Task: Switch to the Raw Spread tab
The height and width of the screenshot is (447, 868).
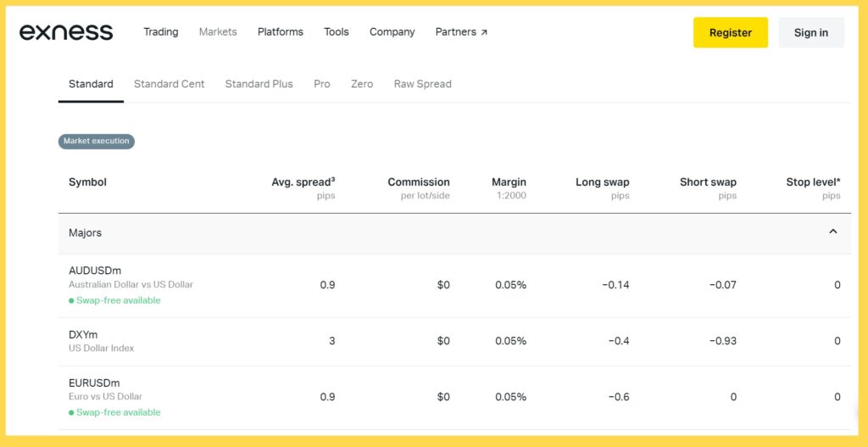Action: [422, 84]
